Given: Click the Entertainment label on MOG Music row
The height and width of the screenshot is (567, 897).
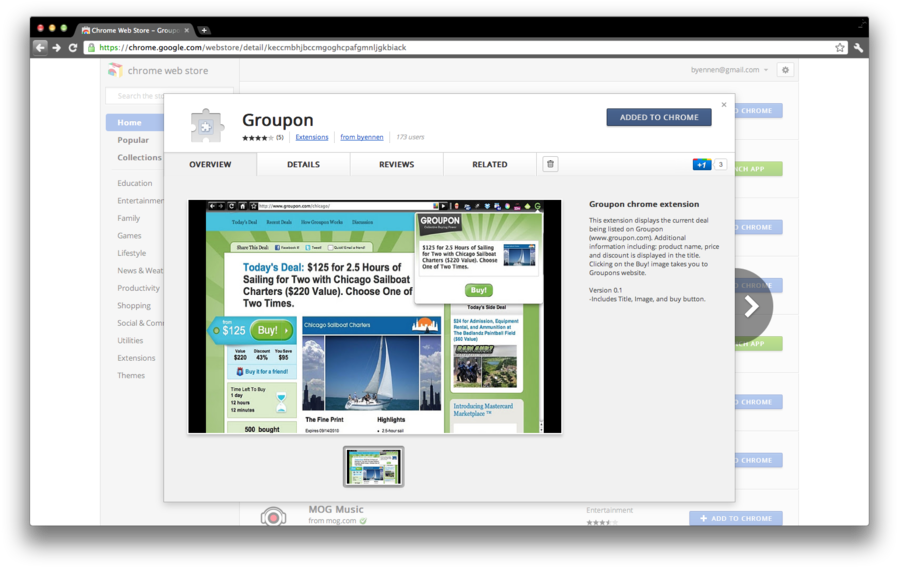Looking at the screenshot, I should pyautogui.click(x=609, y=510).
